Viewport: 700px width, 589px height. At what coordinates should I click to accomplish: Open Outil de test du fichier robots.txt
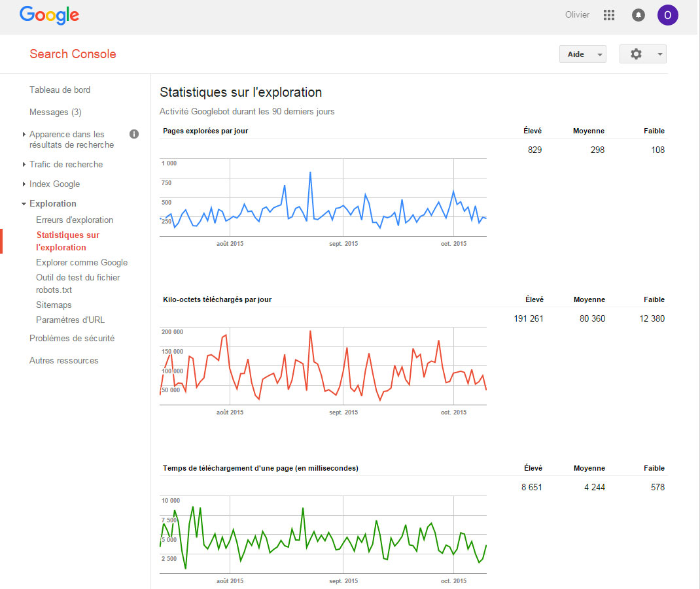[x=78, y=283]
